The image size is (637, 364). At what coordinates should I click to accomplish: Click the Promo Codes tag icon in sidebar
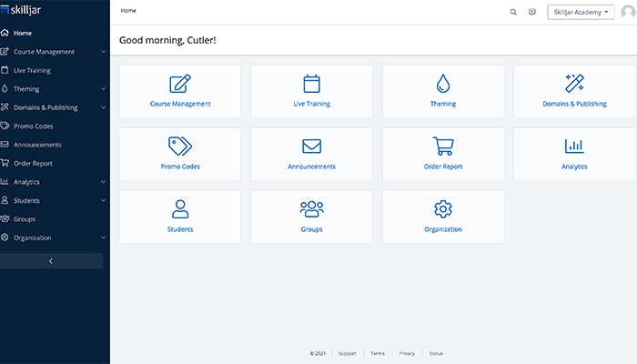pyautogui.click(x=5, y=126)
